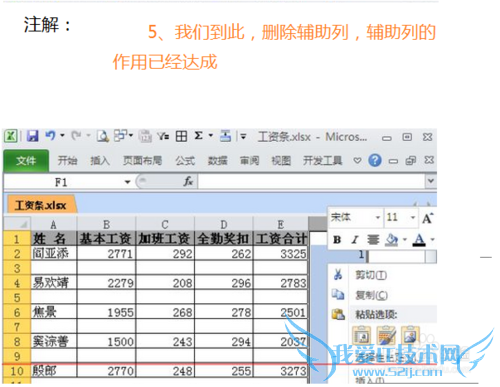Click cell with value 3325
Viewport: 500px width, 387px height.
pyautogui.click(x=281, y=254)
